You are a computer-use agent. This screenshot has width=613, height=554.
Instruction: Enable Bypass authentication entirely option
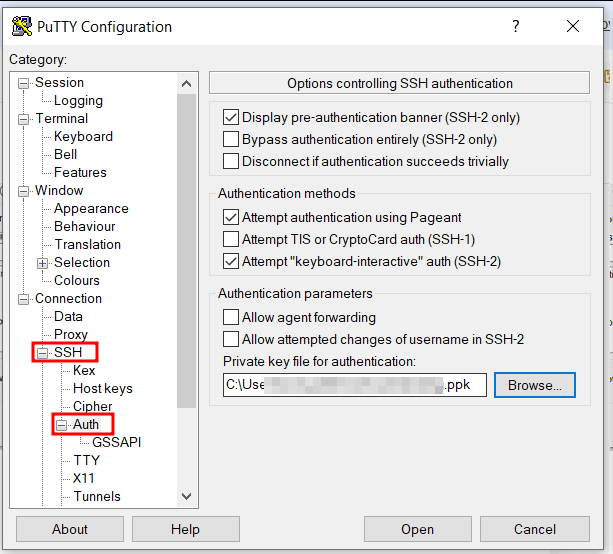(231, 139)
